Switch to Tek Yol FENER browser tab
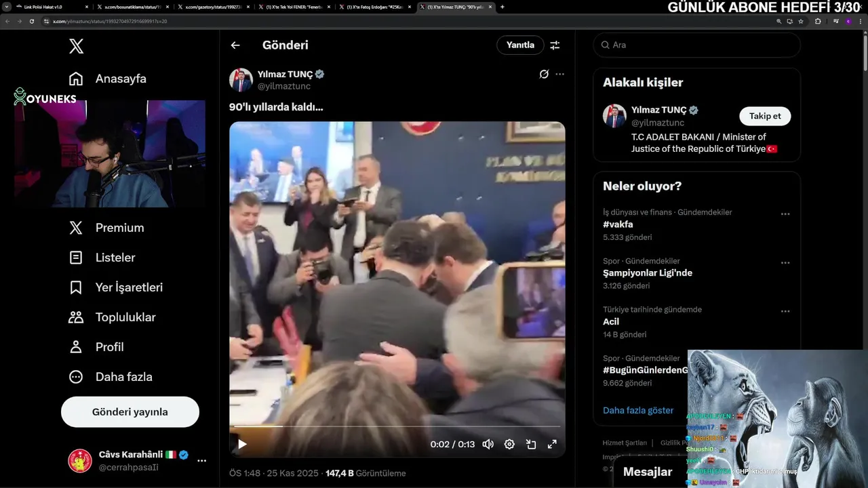868x488 pixels. 294,7
